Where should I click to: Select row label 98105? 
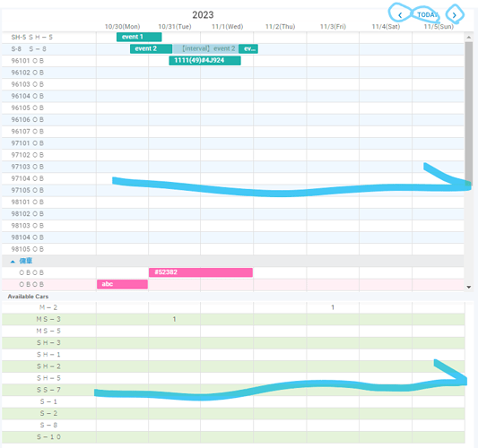coord(28,249)
